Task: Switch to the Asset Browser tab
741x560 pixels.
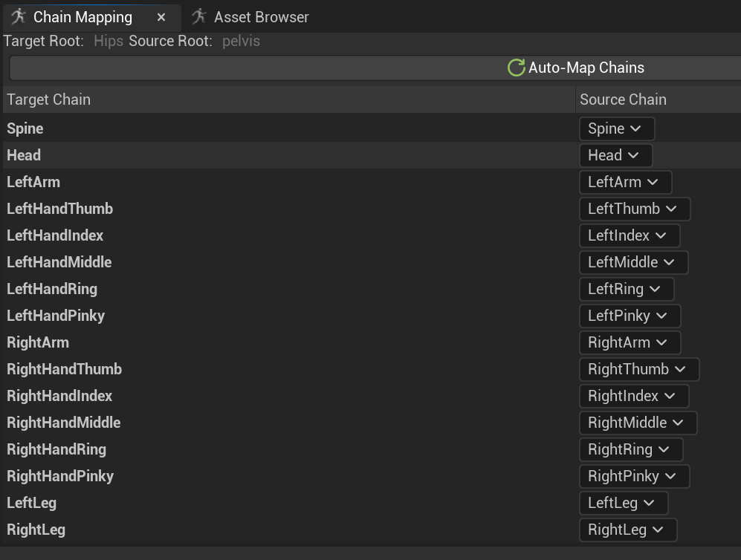Action: pos(260,17)
